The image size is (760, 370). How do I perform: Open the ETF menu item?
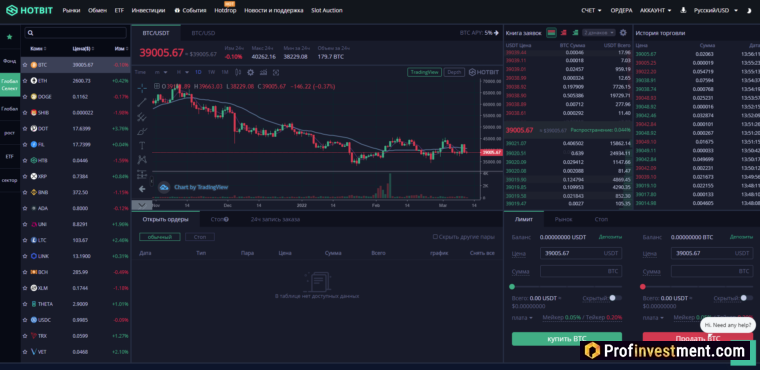(119, 10)
